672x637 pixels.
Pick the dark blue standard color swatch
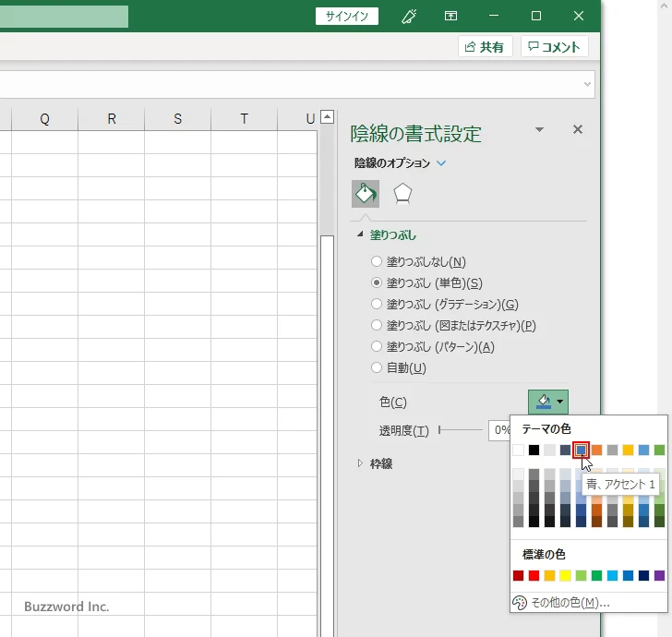pyautogui.click(x=643, y=575)
